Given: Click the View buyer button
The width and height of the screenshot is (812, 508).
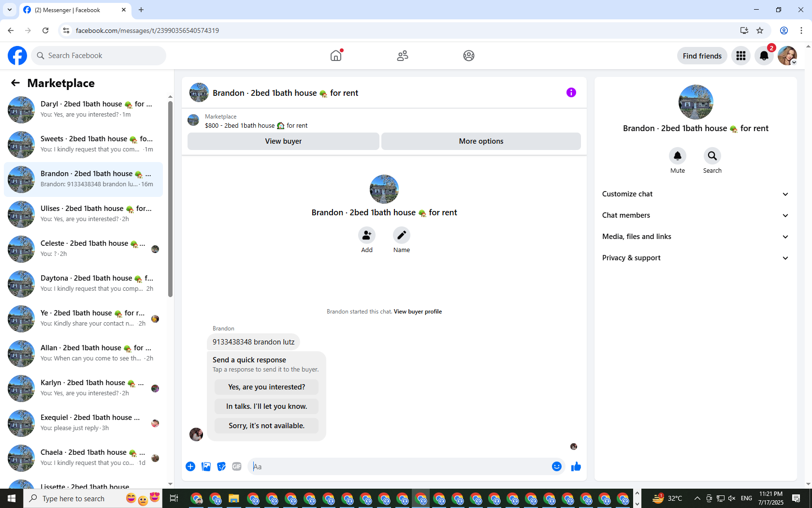Looking at the screenshot, I should (283, 141).
